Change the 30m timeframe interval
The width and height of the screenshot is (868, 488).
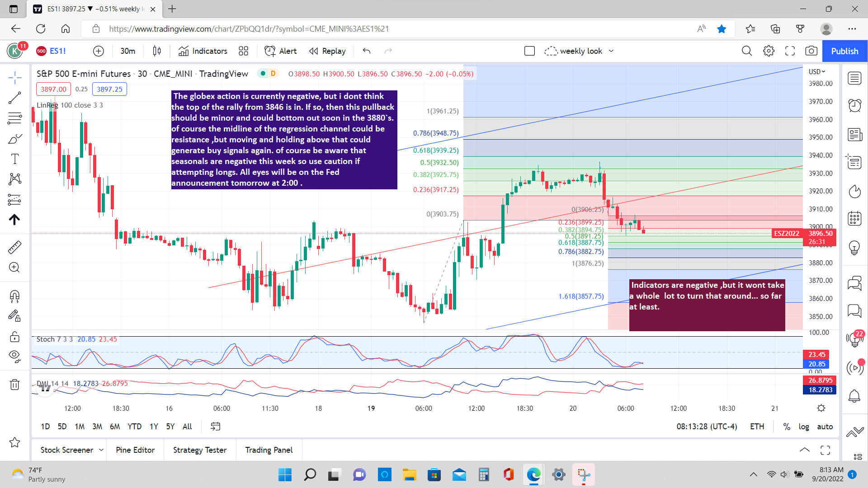coord(128,51)
